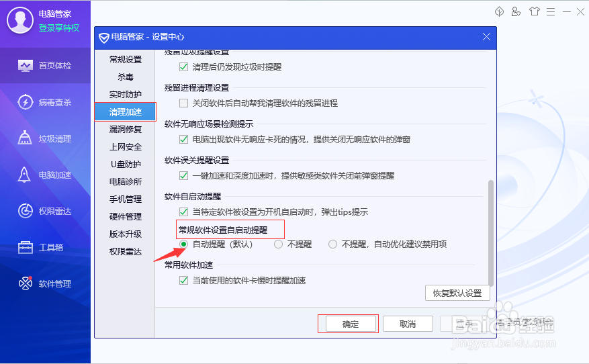Open 权限雷达 radar icon in sidebar
589x364 pixels.
tap(25, 211)
